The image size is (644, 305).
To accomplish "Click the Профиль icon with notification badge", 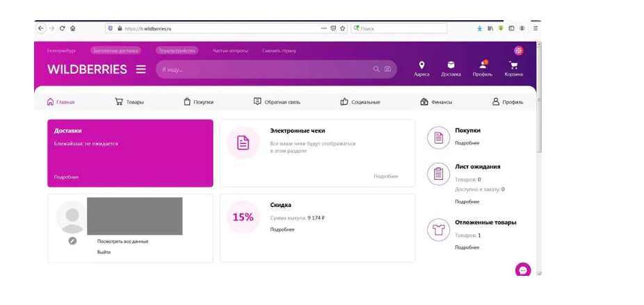I will 483,65.
